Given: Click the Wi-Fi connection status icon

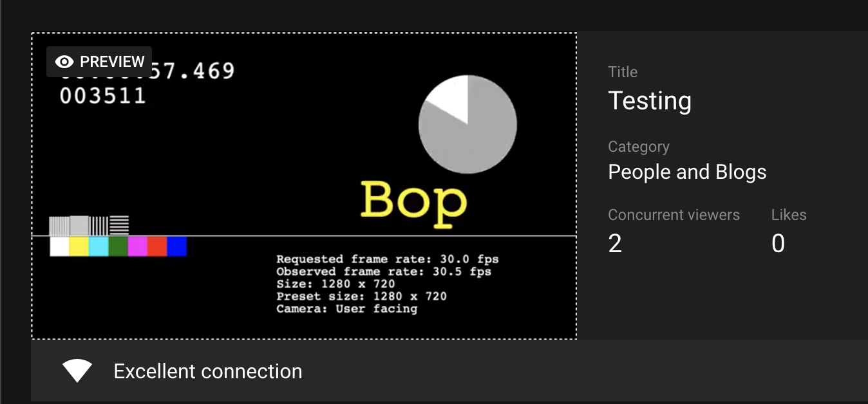Looking at the screenshot, I should click(x=77, y=371).
